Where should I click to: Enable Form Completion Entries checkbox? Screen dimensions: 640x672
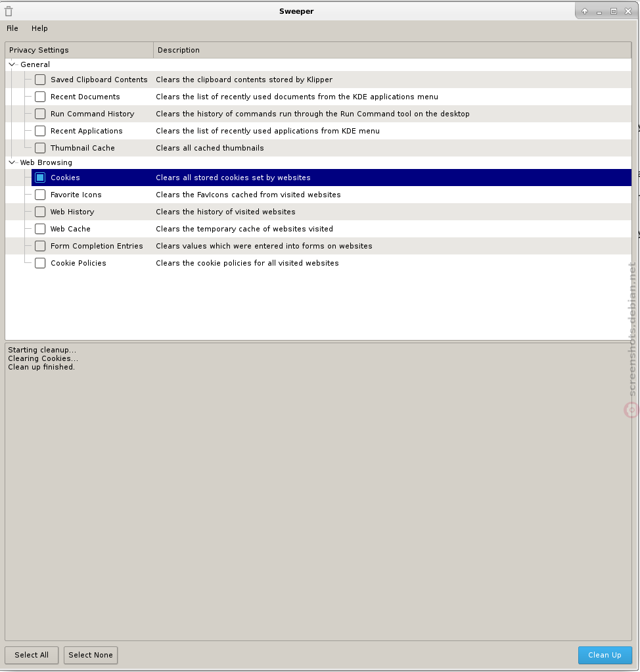(x=40, y=246)
